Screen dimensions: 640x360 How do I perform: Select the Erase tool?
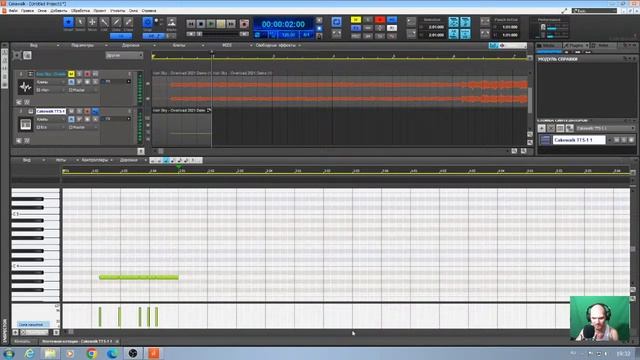[x=128, y=22]
